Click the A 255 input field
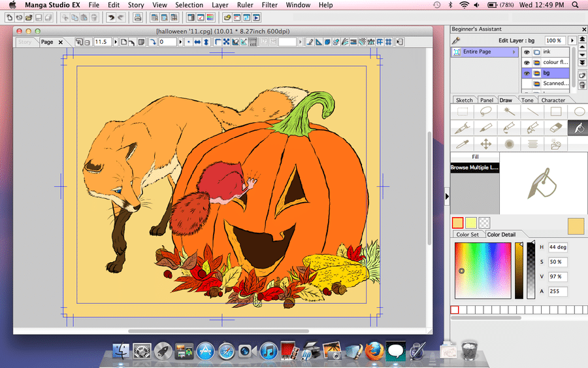The width and height of the screenshot is (588, 368). pyautogui.click(x=558, y=291)
